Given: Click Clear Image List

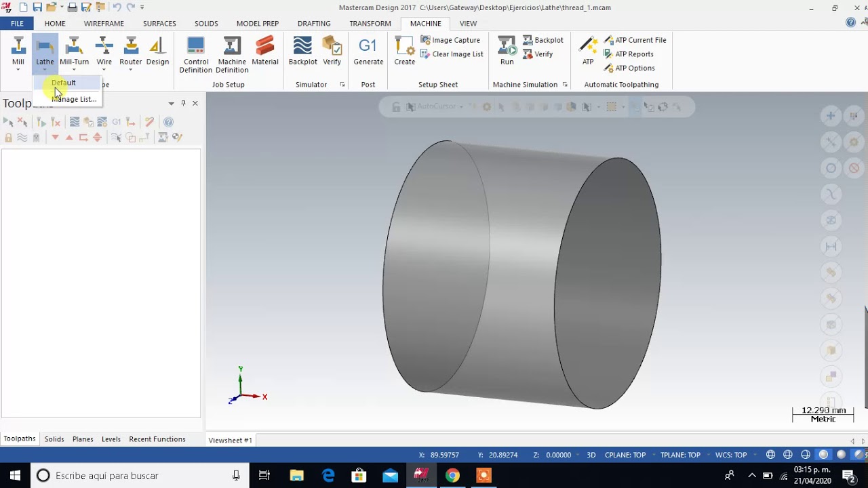Looking at the screenshot, I should pyautogui.click(x=452, y=54).
